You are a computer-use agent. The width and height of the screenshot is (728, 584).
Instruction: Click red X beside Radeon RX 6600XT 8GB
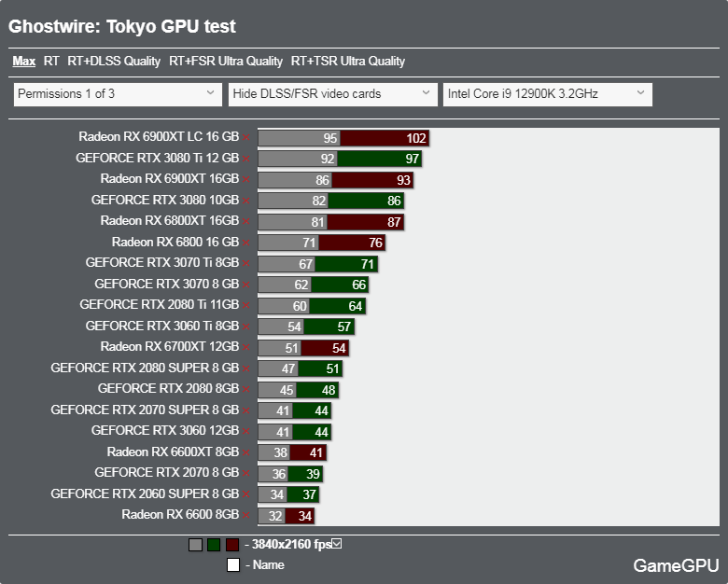246,452
